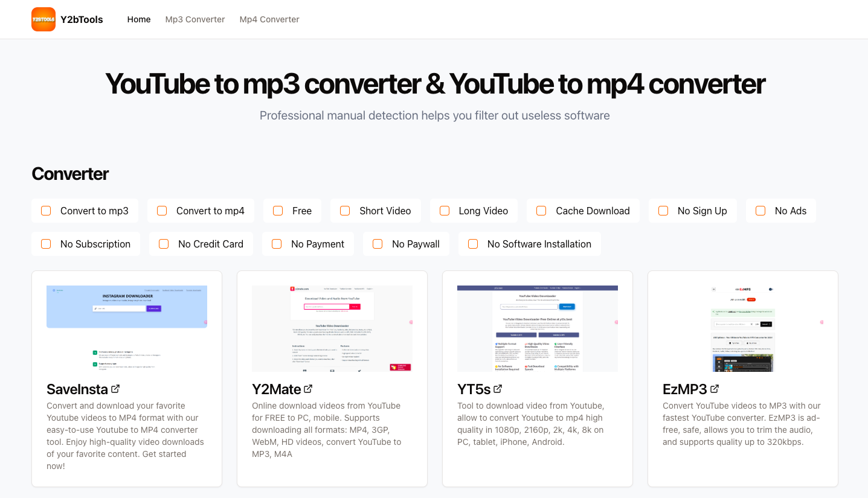Tick the Free filter checkbox

coord(278,211)
